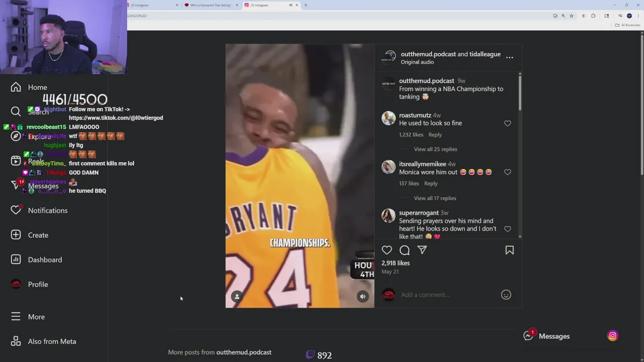Screen dimensions: 644x362
Task: Expand View all 17 replies
Action: point(435,198)
